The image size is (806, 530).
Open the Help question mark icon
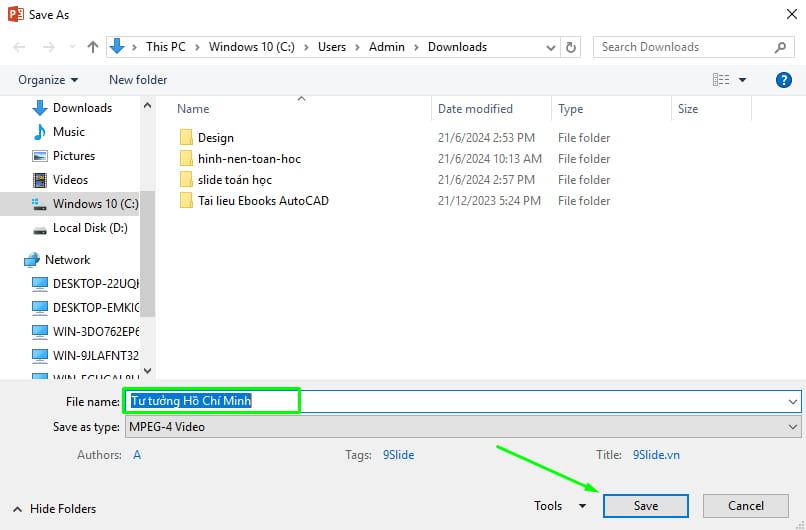pos(783,80)
